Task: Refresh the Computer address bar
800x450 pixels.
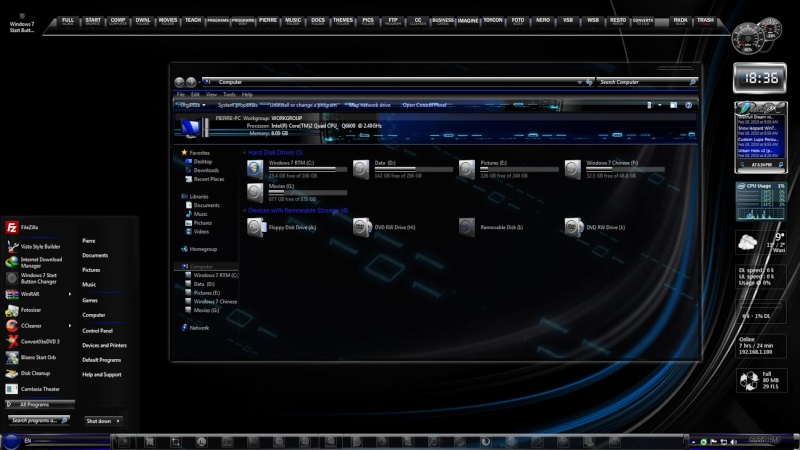Action: pos(589,82)
